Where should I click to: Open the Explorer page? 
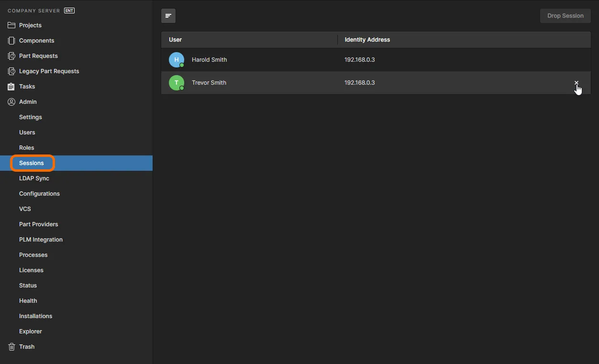pyautogui.click(x=31, y=331)
